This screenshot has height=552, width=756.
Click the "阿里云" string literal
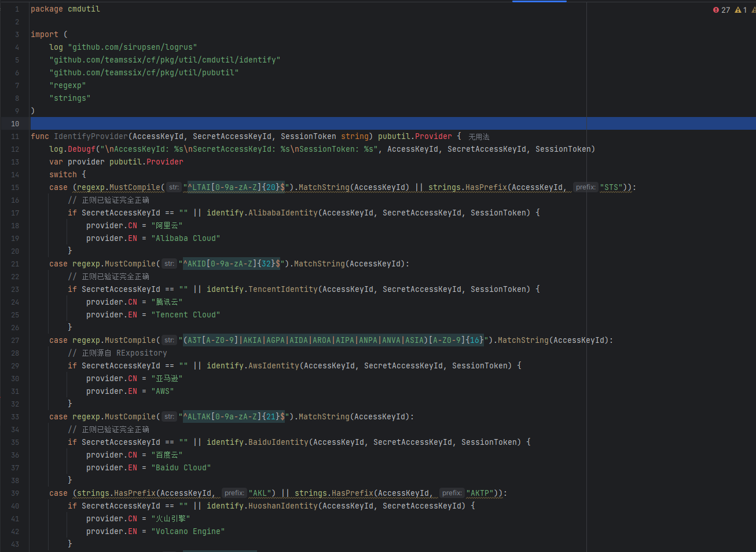167,225
